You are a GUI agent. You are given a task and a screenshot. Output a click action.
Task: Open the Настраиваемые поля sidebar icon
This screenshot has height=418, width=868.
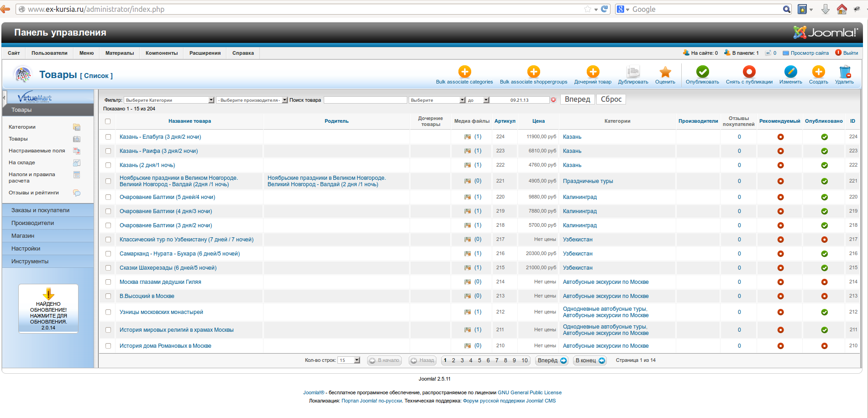(x=77, y=151)
